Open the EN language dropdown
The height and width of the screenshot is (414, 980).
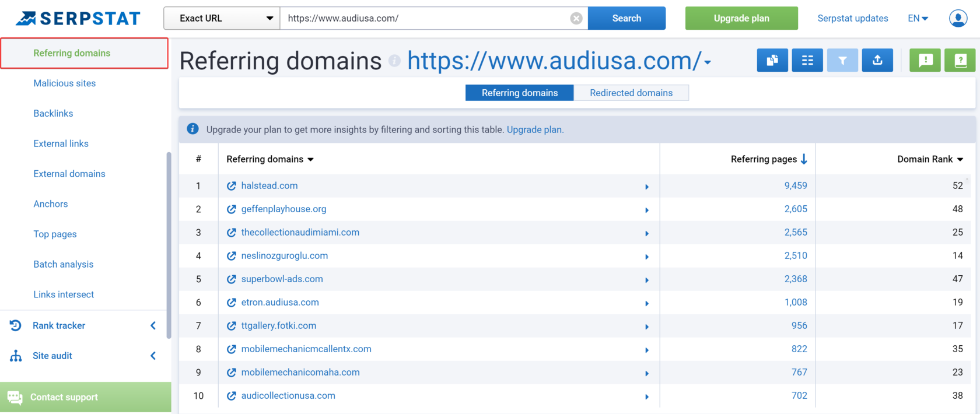point(918,18)
